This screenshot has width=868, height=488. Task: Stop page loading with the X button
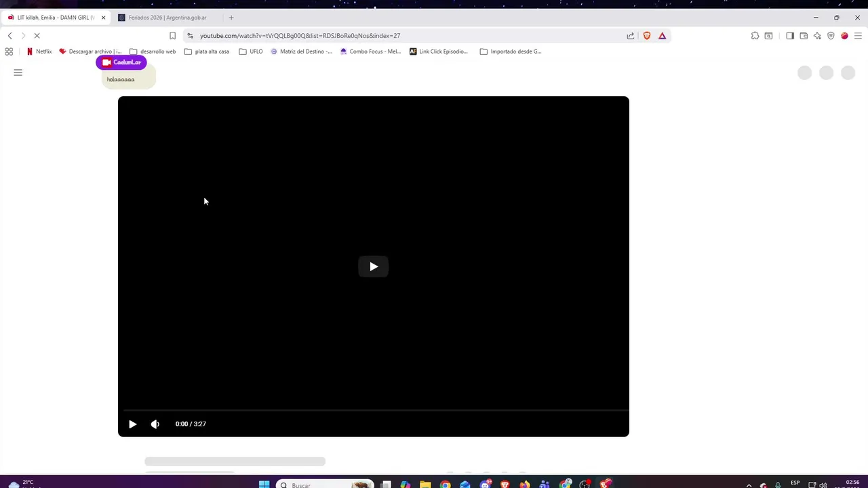pyautogui.click(x=37, y=36)
